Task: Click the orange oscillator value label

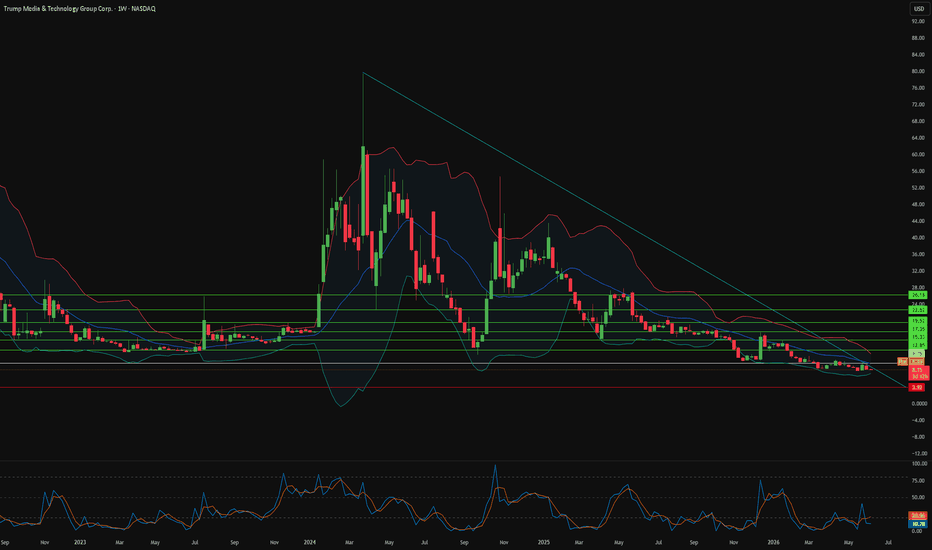Action: pos(918,516)
